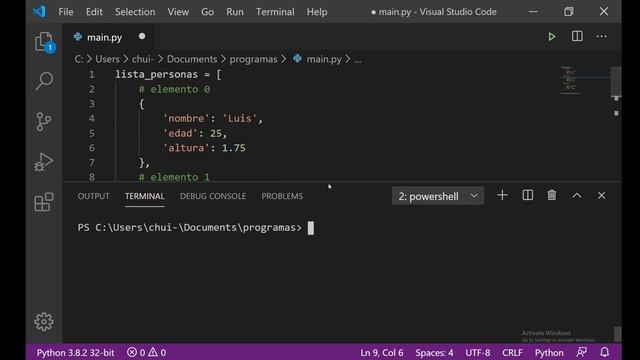Click the minimap code preview

pos(571,80)
